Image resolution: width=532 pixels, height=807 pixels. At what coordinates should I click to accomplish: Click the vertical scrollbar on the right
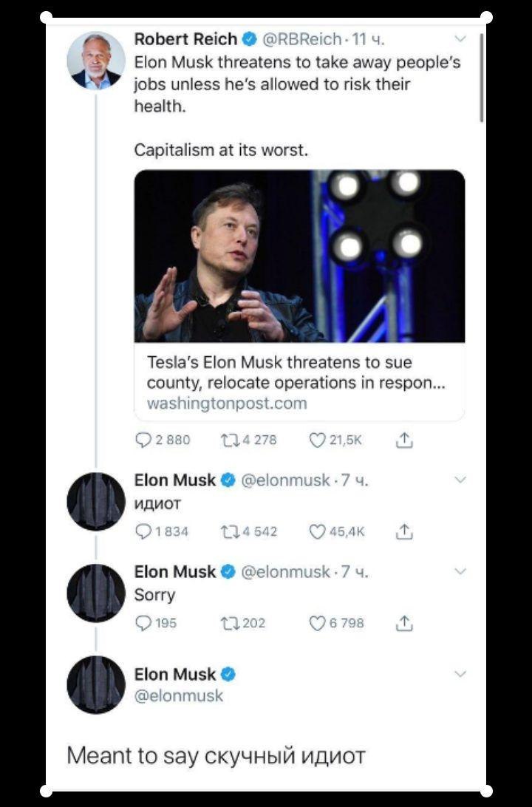tap(482, 78)
